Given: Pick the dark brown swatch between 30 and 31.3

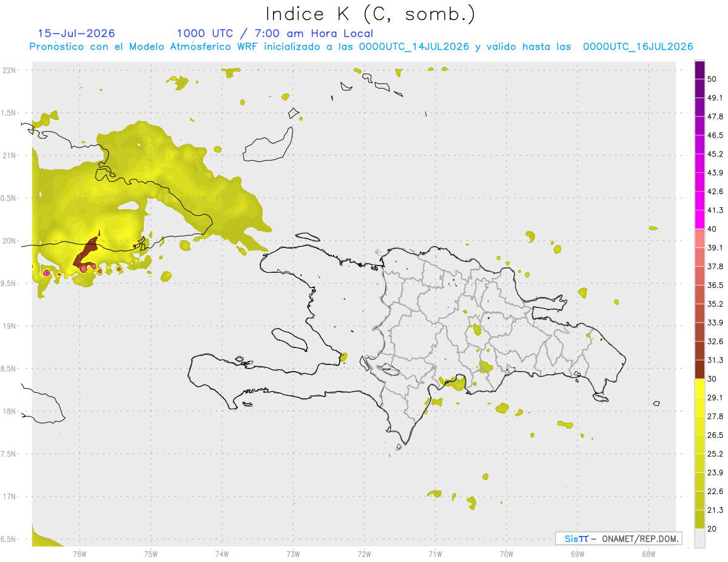Looking at the screenshot, I should click(699, 369).
